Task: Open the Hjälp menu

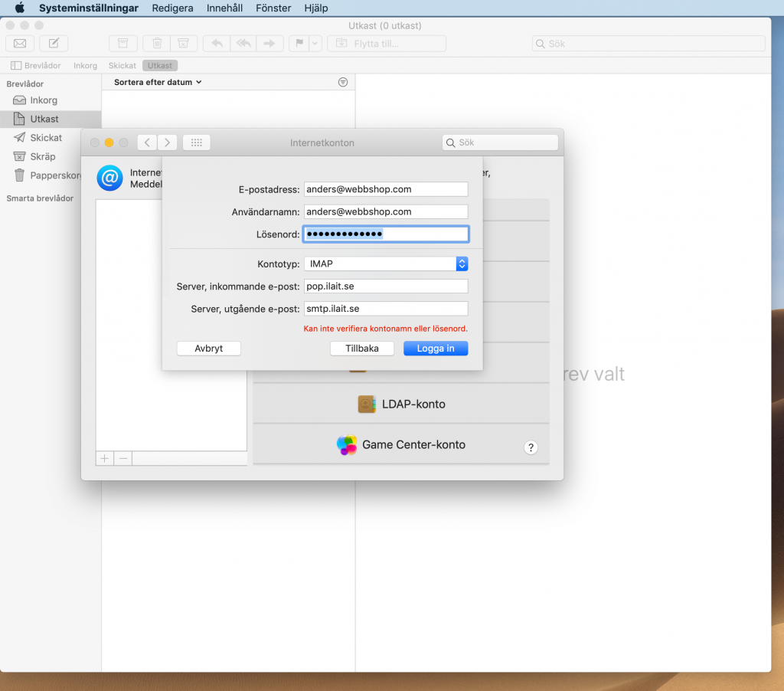Action: 316,8
